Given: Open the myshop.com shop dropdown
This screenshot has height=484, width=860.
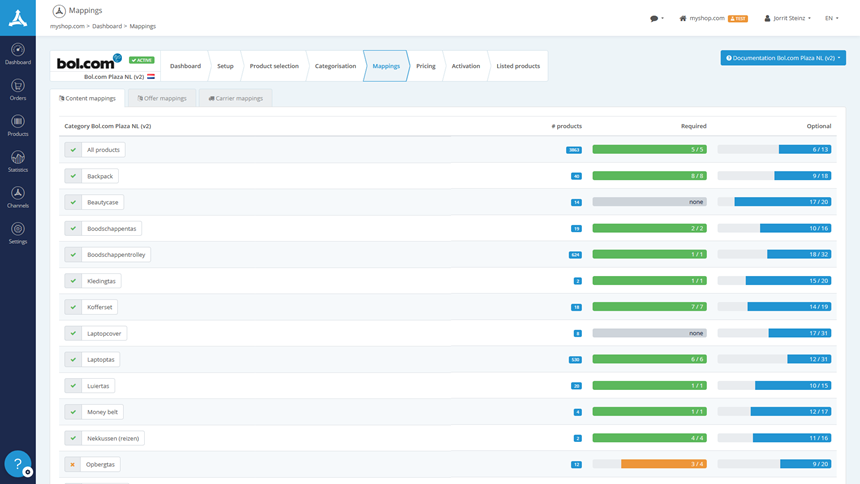Looking at the screenshot, I should 713,19.
